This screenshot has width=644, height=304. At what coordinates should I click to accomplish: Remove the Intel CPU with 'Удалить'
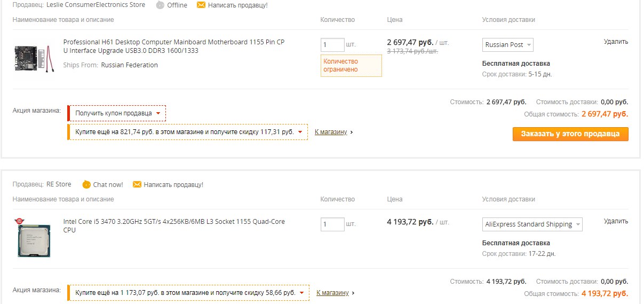(x=616, y=221)
